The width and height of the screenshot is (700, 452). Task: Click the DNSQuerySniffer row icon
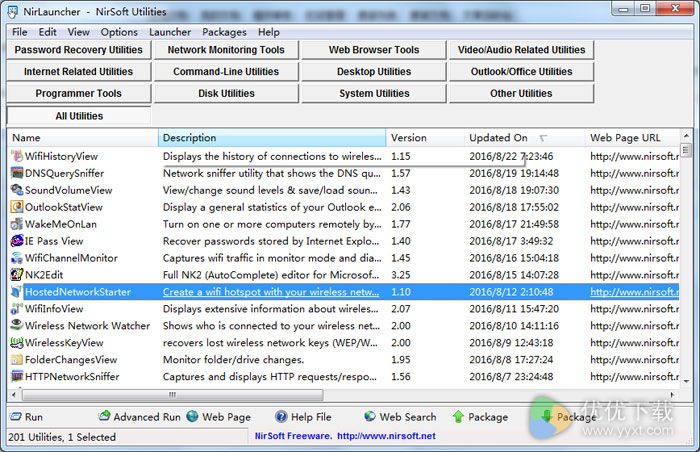pyautogui.click(x=17, y=173)
